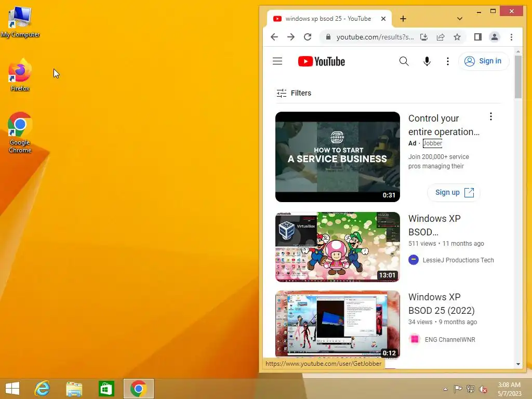Open Chrome profile avatar button

[495, 37]
